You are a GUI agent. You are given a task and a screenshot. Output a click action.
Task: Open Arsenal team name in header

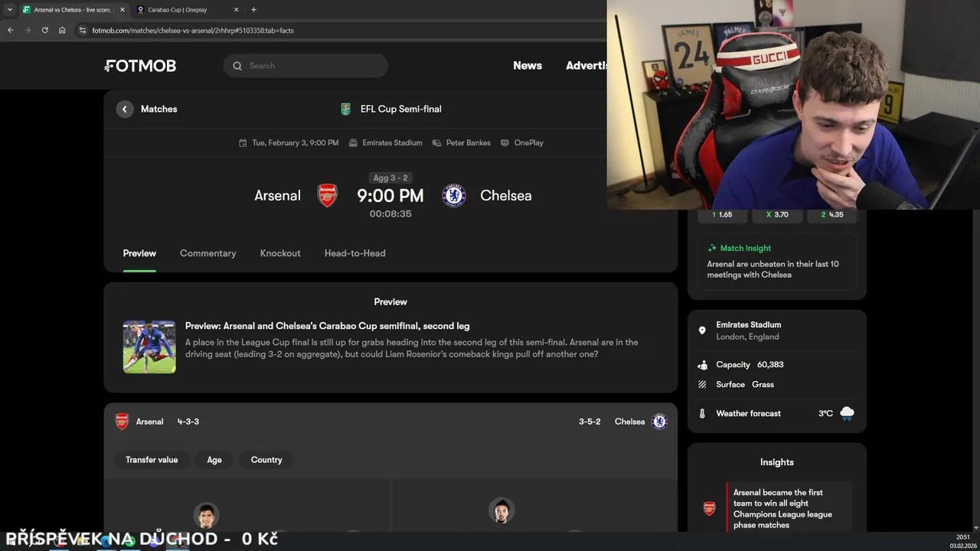(x=277, y=196)
